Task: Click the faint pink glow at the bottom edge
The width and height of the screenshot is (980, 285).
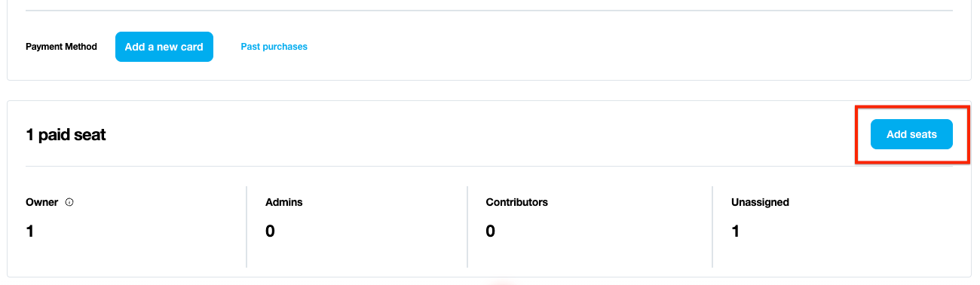Action: [504, 282]
